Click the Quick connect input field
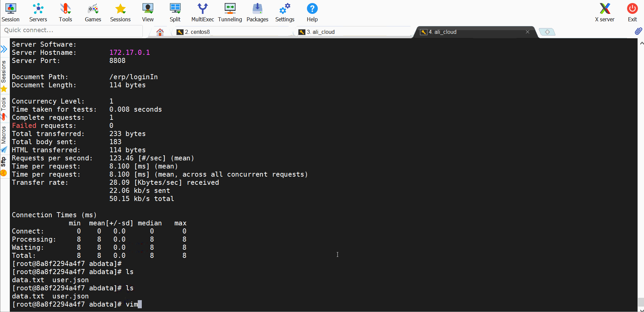The width and height of the screenshot is (644, 312). click(x=71, y=30)
